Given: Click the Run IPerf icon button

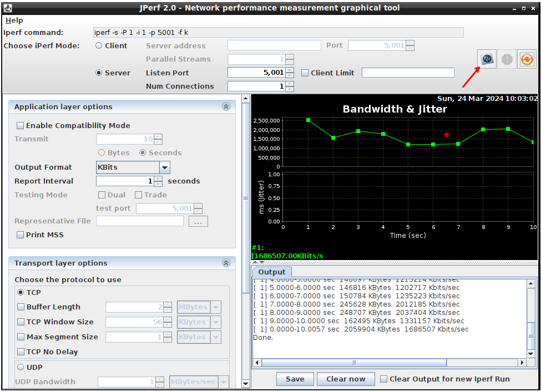Looking at the screenshot, I should click(488, 59).
